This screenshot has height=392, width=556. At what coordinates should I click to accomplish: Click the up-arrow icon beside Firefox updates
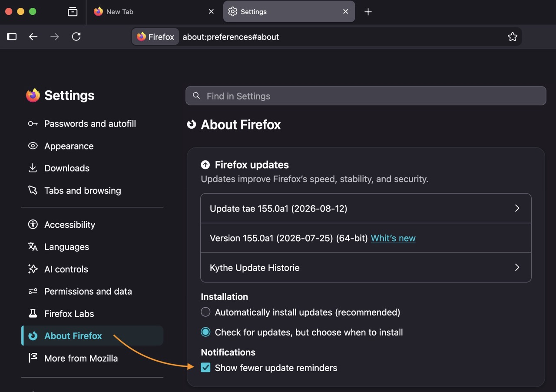[x=205, y=165]
